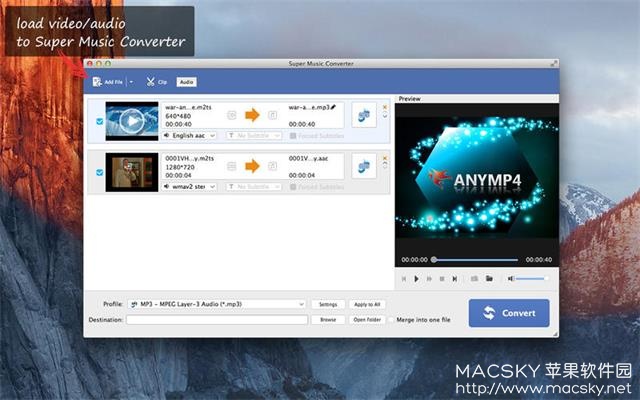Move war-an...e.m2ts row down with arrow
The height and width of the screenshot is (400, 640).
tap(384, 116)
